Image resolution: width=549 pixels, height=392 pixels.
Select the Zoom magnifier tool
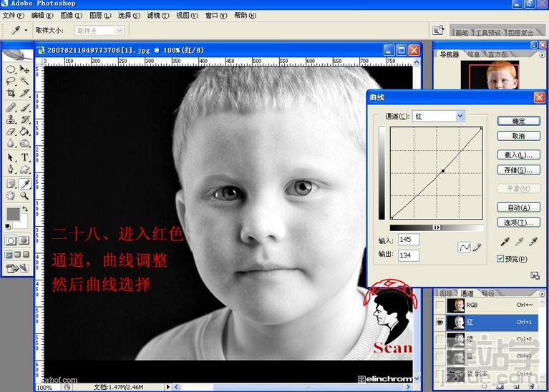tap(24, 195)
